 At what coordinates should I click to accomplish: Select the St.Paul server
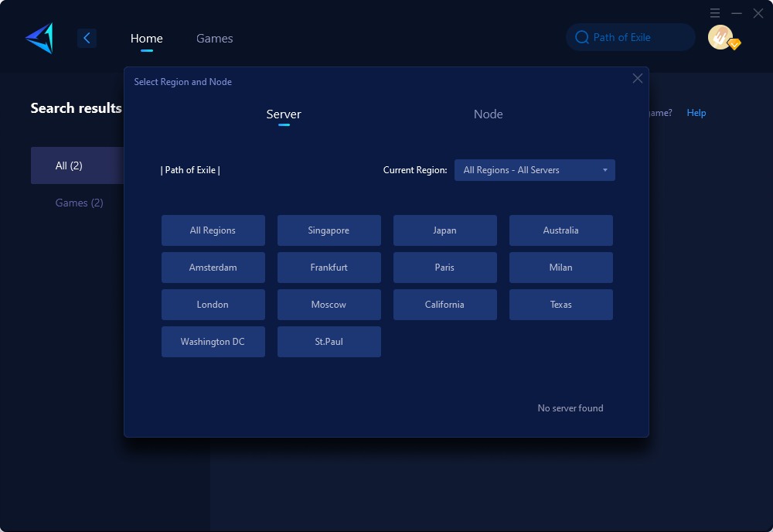[329, 342]
